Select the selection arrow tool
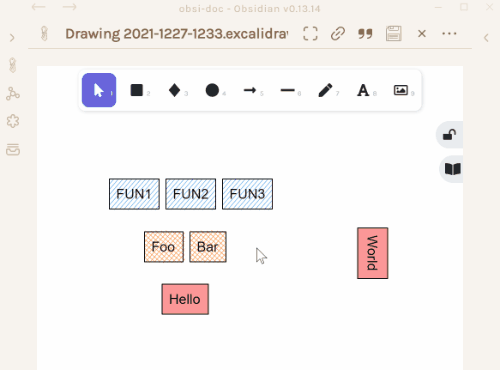The width and height of the screenshot is (500, 370). click(x=99, y=90)
